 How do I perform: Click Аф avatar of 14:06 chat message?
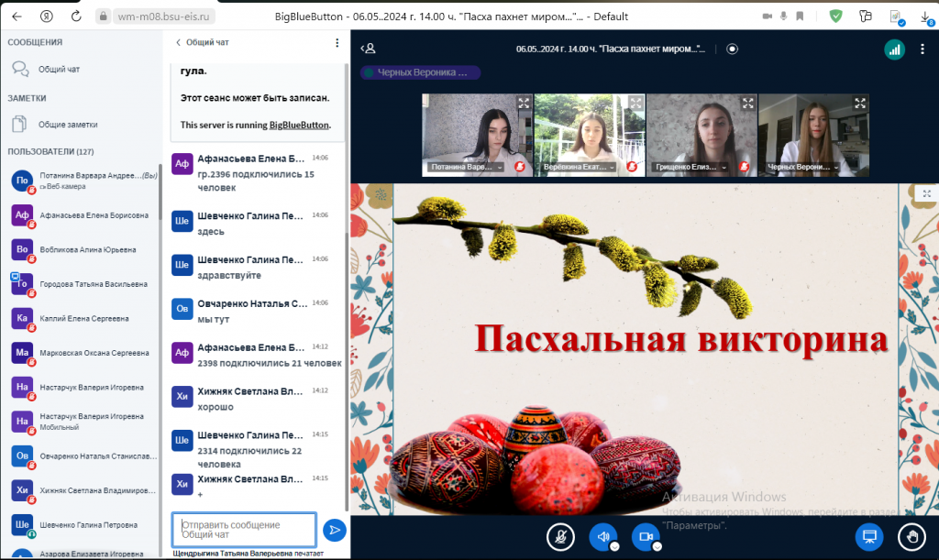tap(182, 164)
